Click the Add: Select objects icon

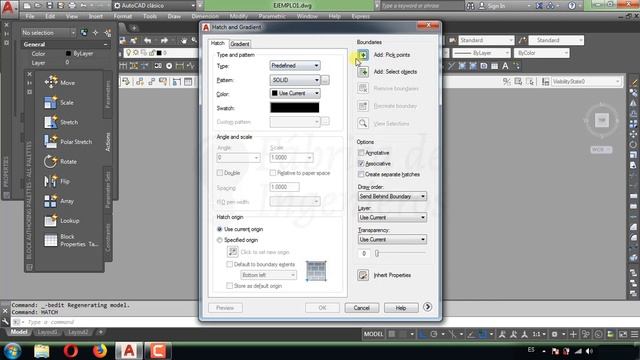point(362,72)
